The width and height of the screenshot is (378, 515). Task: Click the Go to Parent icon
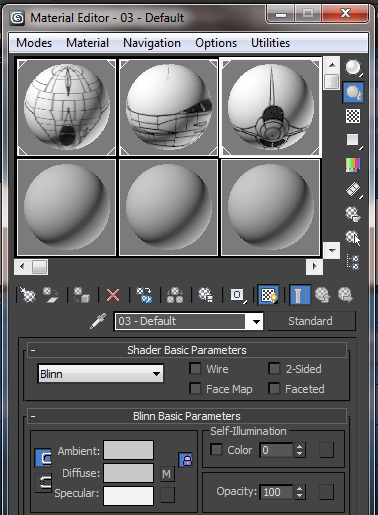click(x=322, y=295)
